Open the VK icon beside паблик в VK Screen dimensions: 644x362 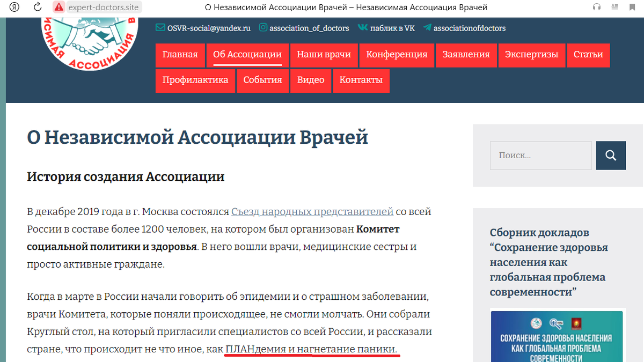(363, 27)
